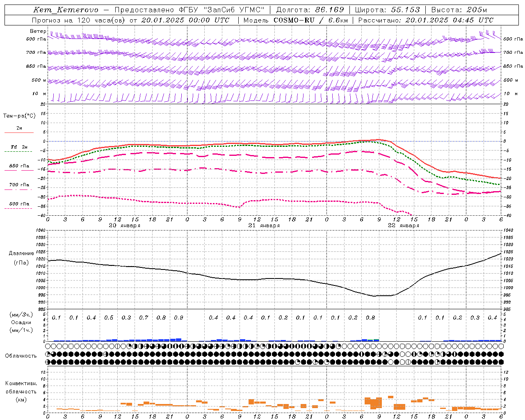Select the latitude value "Широта: 55.153"
The image size is (525, 420).
tap(387, 10)
